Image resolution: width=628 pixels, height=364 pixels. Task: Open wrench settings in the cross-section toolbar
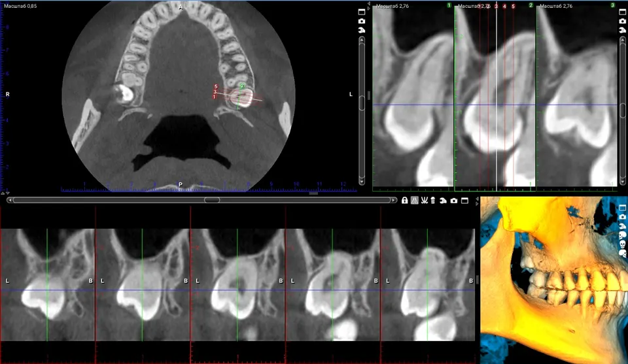(x=443, y=201)
